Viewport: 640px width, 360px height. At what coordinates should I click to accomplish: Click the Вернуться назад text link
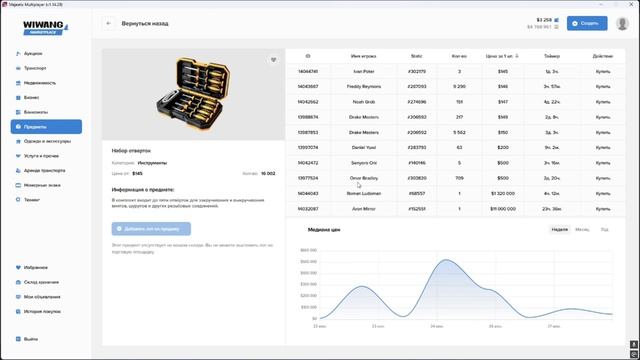pyautogui.click(x=145, y=23)
